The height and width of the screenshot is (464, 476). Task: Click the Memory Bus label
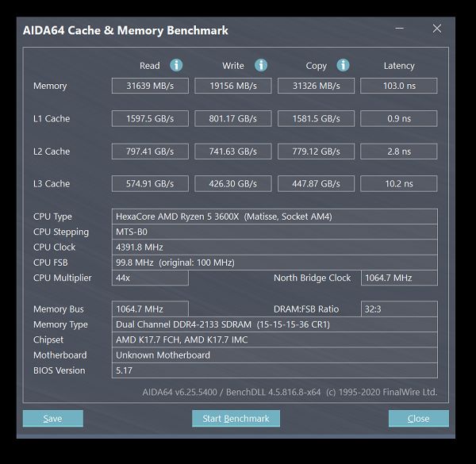click(59, 309)
